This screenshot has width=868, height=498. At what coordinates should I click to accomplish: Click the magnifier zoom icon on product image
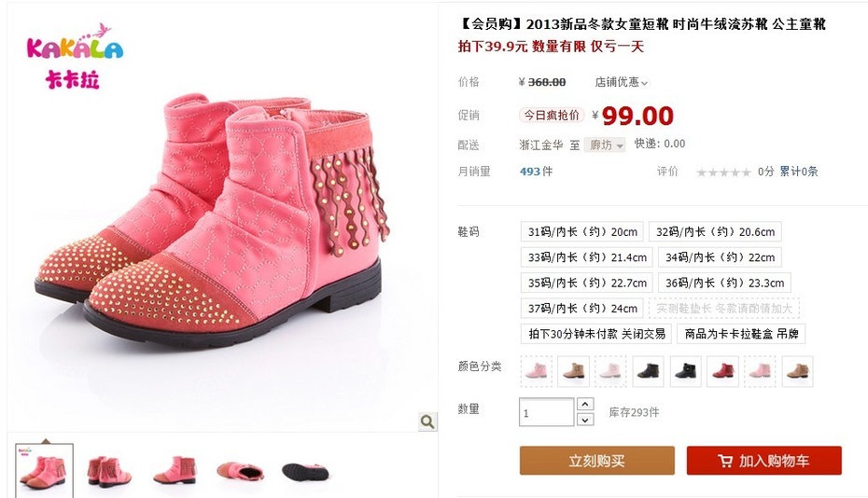tap(427, 422)
